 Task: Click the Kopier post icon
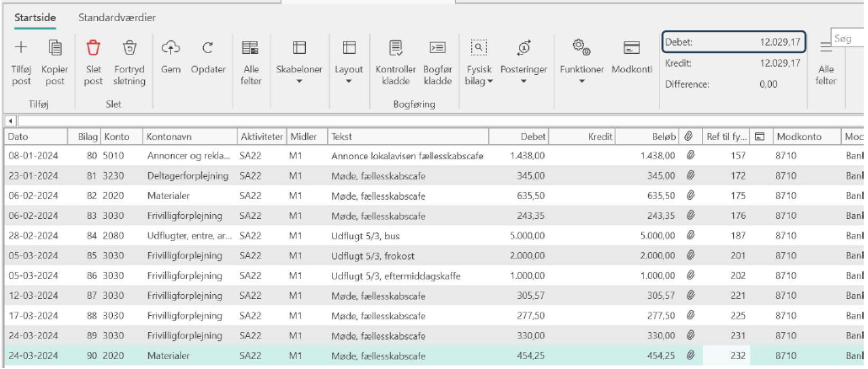(55, 47)
